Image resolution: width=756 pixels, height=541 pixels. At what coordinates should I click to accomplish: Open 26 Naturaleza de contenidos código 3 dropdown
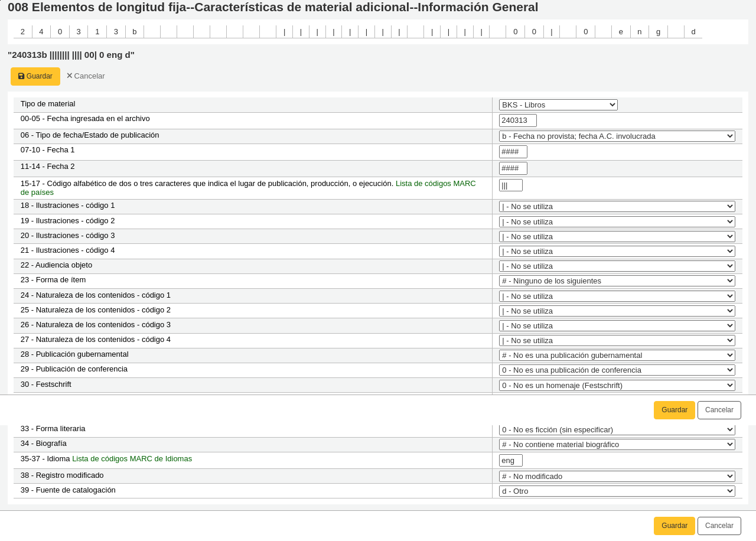617,326
